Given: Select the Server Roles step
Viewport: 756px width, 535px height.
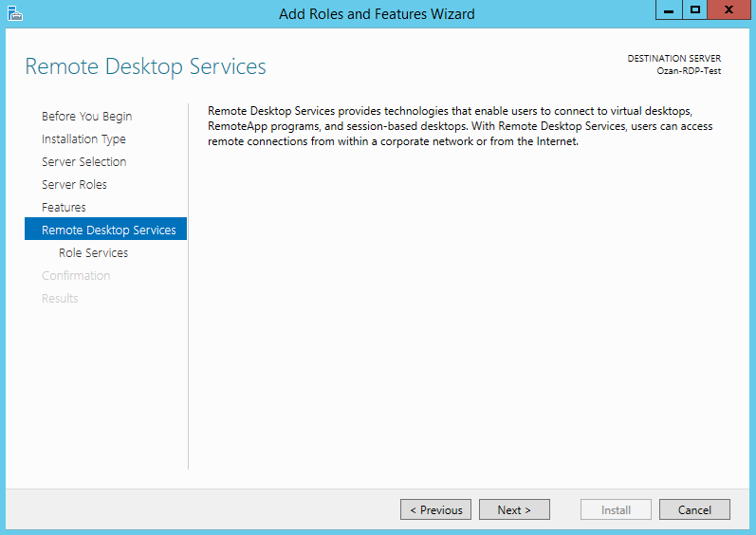Looking at the screenshot, I should (74, 185).
